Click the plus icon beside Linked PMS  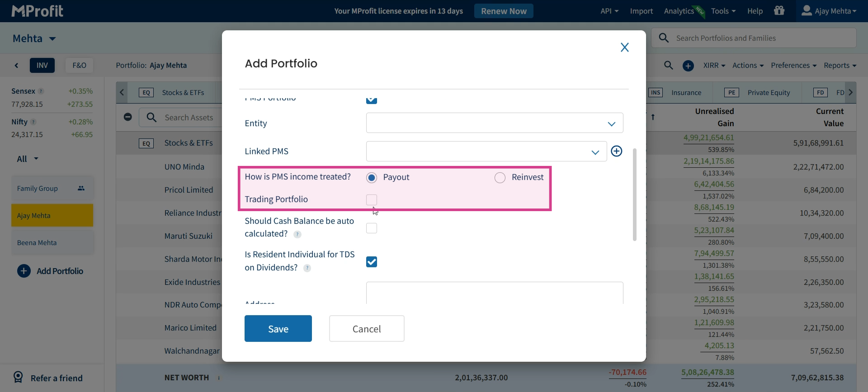(x=617, y=151)
